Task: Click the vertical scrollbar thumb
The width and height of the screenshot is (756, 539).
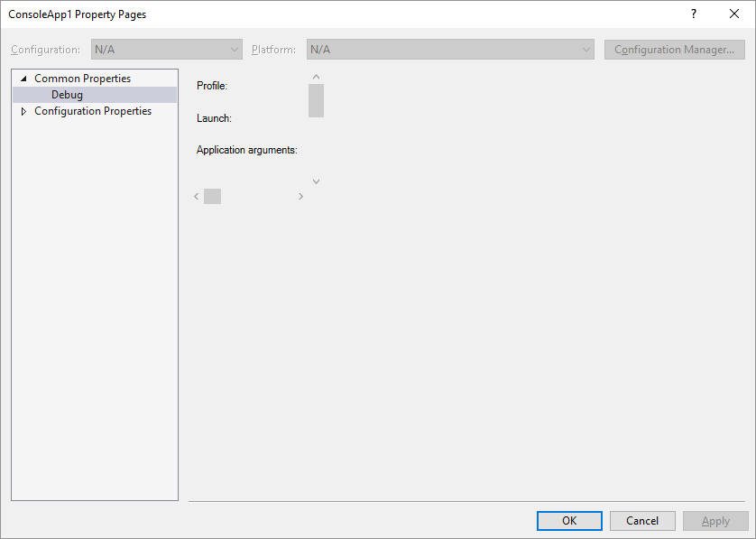Action: (x=317, y=100)
